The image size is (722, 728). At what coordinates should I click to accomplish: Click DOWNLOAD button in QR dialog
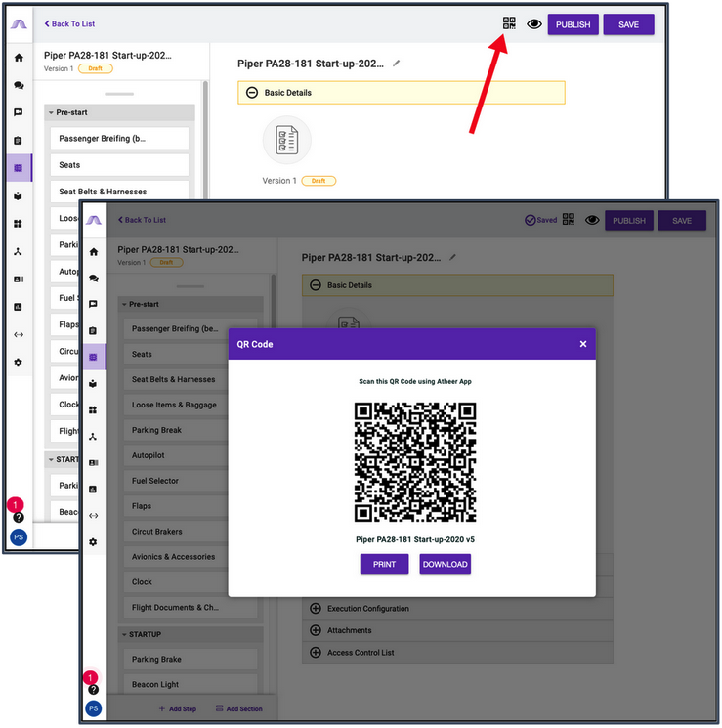click(445, 564)
